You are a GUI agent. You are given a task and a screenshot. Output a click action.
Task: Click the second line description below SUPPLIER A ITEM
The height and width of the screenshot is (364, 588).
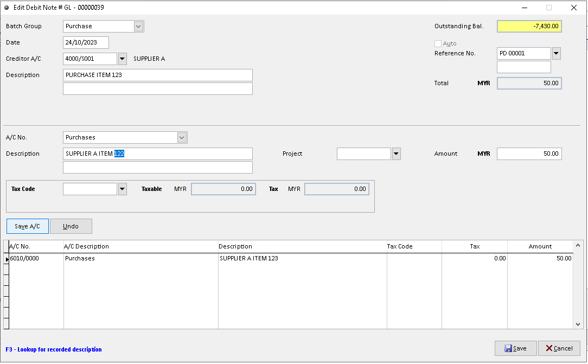coord(157,168)
